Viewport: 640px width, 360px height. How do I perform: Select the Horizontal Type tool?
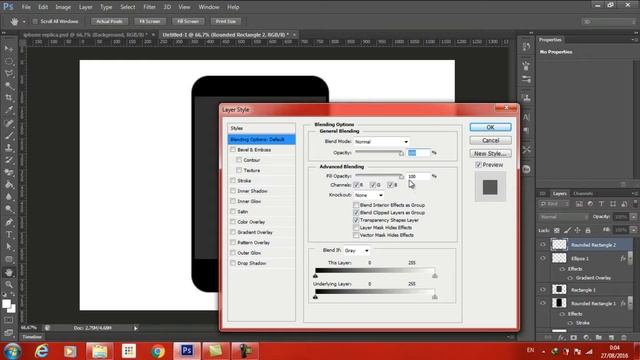9,235
